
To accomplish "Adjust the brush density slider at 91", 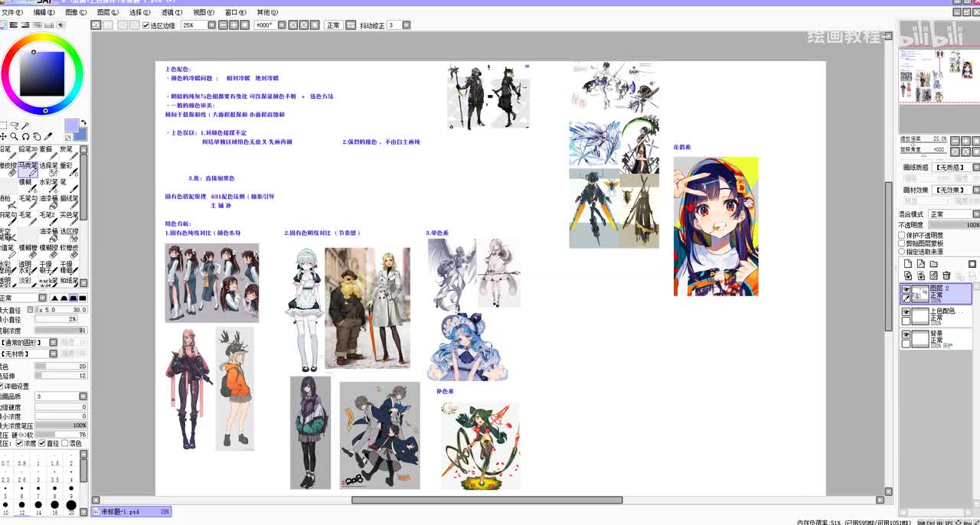I will 61,331.
